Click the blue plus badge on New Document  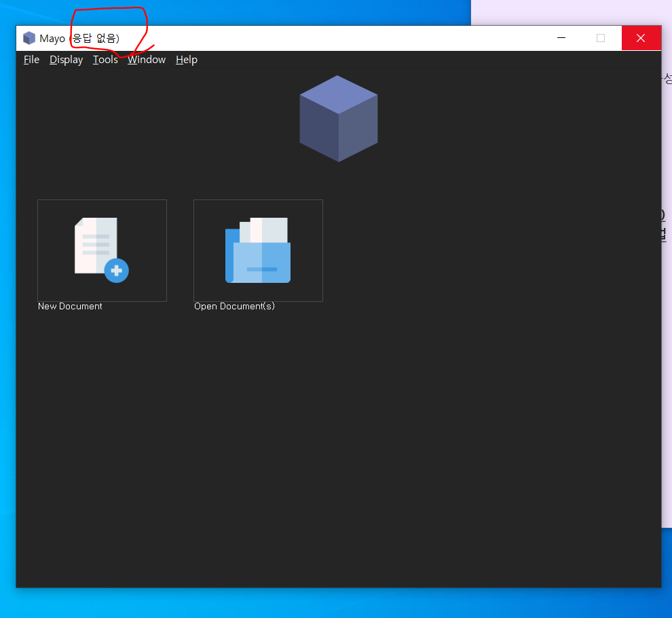coord(116,270)
